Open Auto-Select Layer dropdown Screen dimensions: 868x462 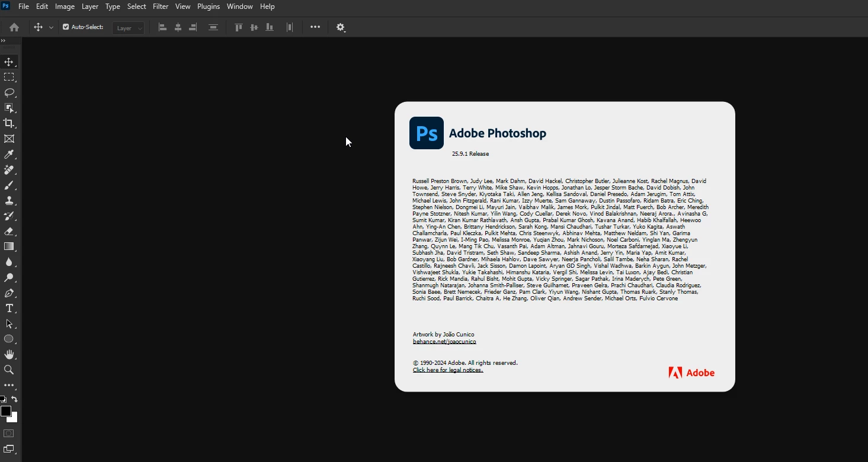point(129,28)
